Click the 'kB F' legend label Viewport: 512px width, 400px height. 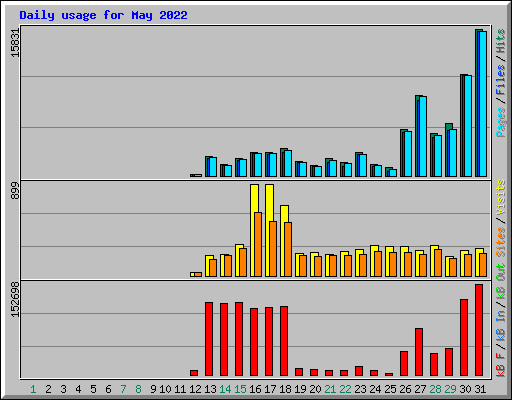501,365
